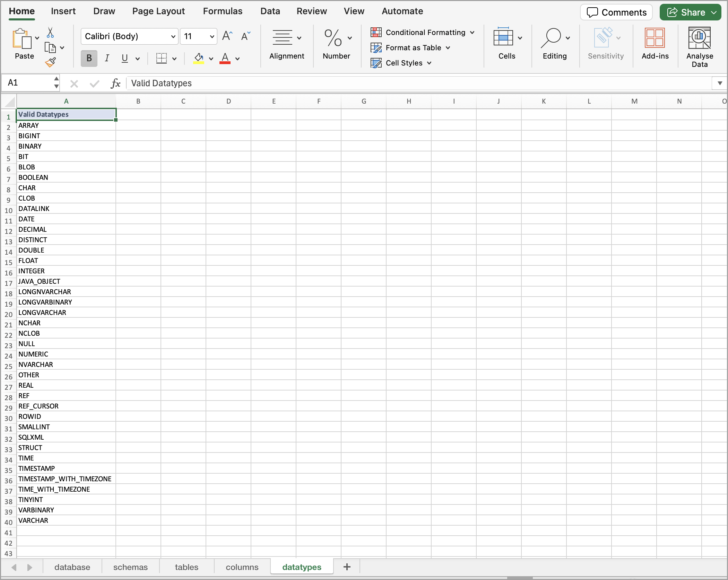Open the Data ribbon tab
The image size is (728, 580).
tap(270, 11)
